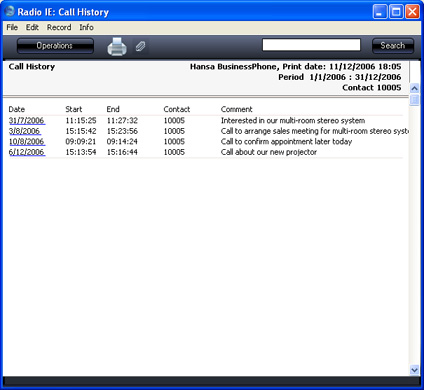Screen dimensions: 424x390
Task: Click the end time 15:23:56
Action: (x=122, y=131)
